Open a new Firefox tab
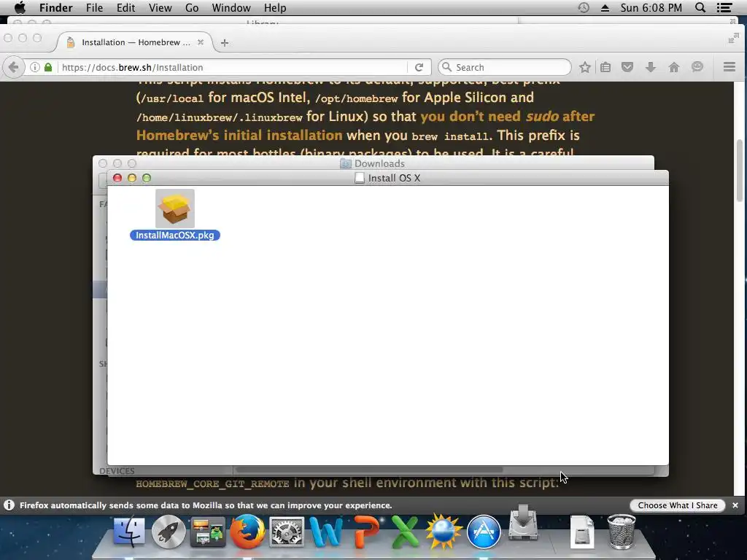Viewport: 747px width, 560px height. pos(225,43)
